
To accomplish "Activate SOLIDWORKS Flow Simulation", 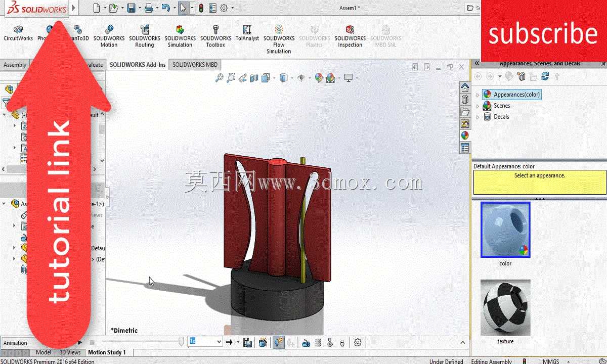I will click(x=279, y=39).
